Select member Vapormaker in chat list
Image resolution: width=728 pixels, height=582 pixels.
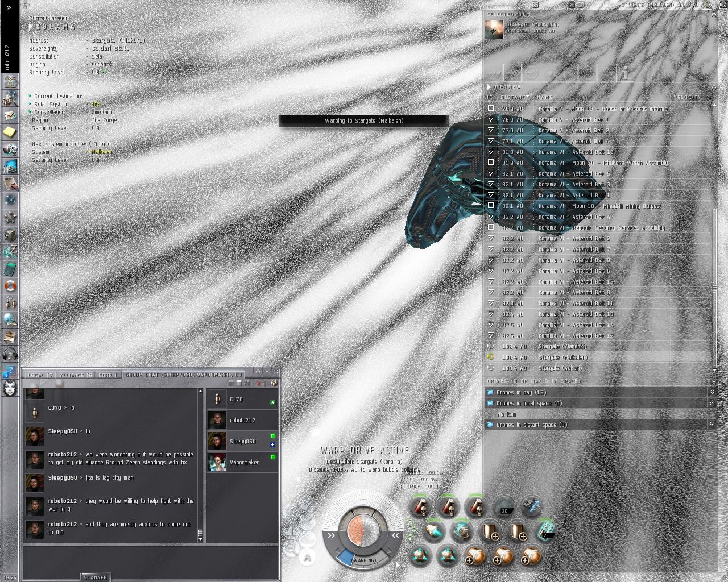tap(242, 462)
